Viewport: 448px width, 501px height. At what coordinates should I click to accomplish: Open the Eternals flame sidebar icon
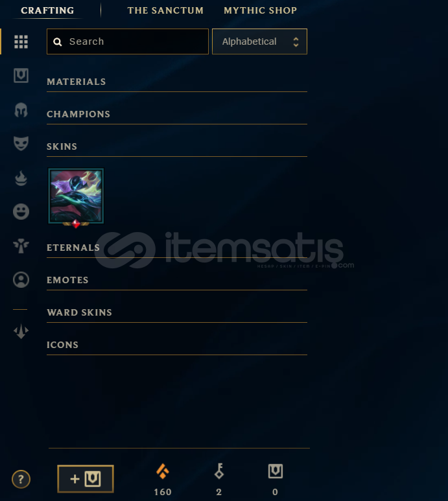pyautogui.click(x=21, y=178)
